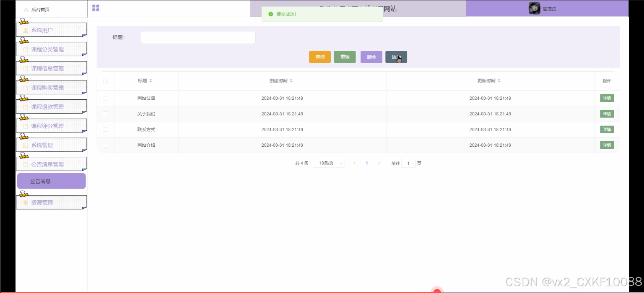Sort by the 创建时间 column arrows

(291, 81)
